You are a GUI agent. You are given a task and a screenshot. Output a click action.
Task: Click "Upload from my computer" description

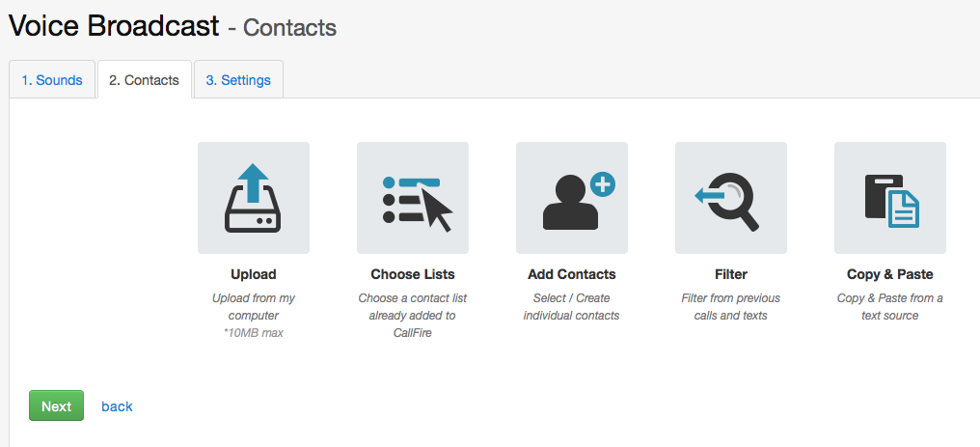click(x=253, y=307)
